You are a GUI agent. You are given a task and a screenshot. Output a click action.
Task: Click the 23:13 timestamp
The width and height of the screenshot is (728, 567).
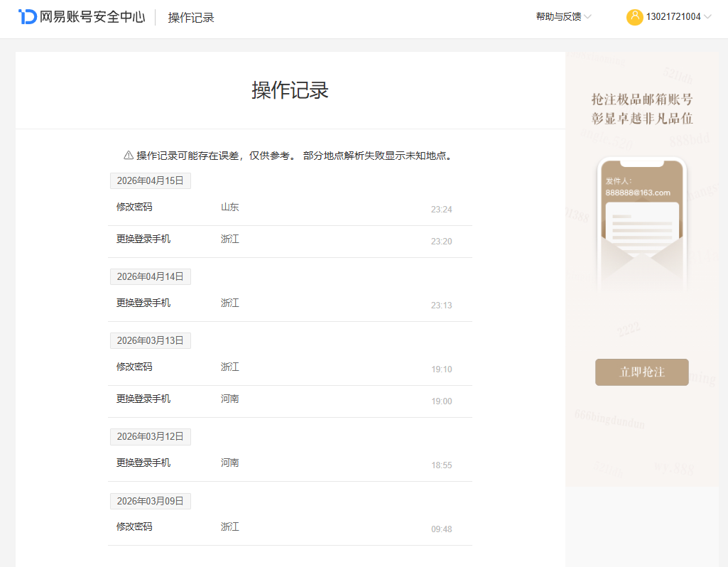(442, 306)
